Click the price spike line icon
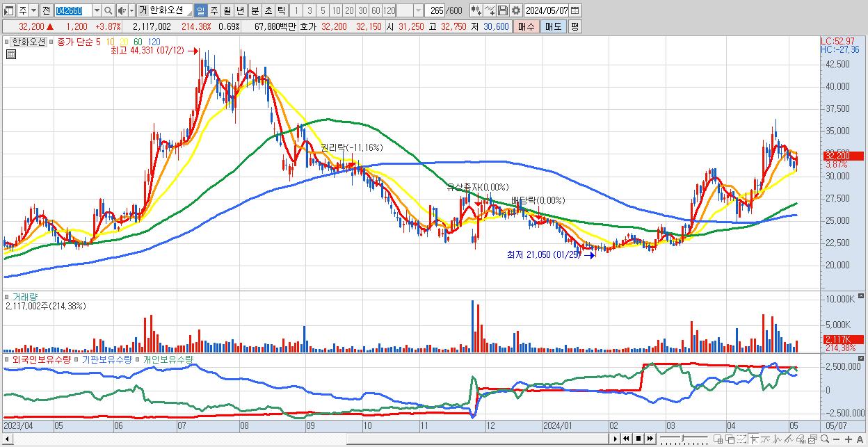The height and width of the screenshot is (447, 868). click(x=778, y=439)
